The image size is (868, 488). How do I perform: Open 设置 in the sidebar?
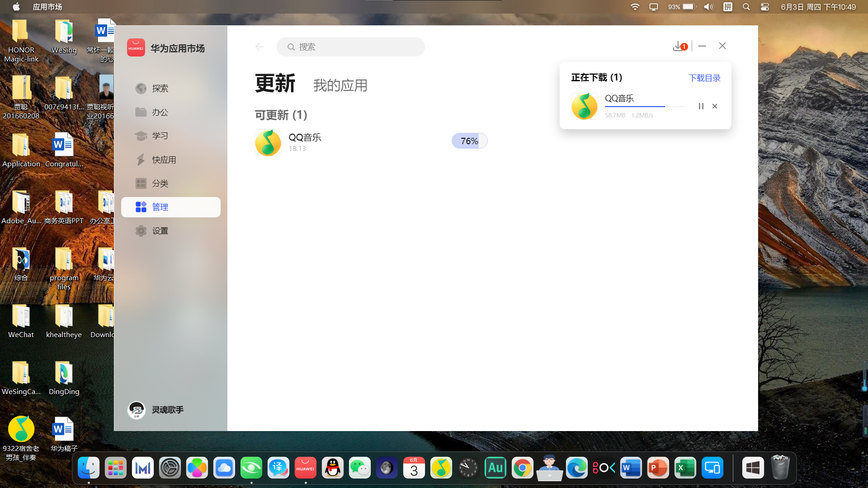pos(171,231)
